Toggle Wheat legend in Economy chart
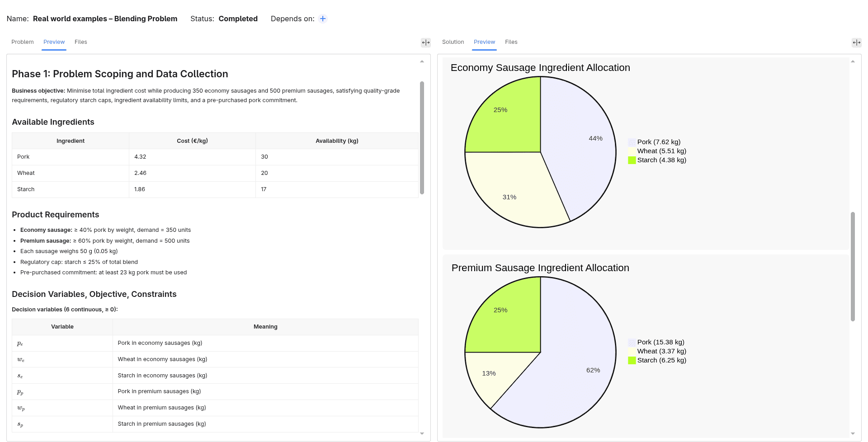Viewport: 868px width, 442px height. 657,151
